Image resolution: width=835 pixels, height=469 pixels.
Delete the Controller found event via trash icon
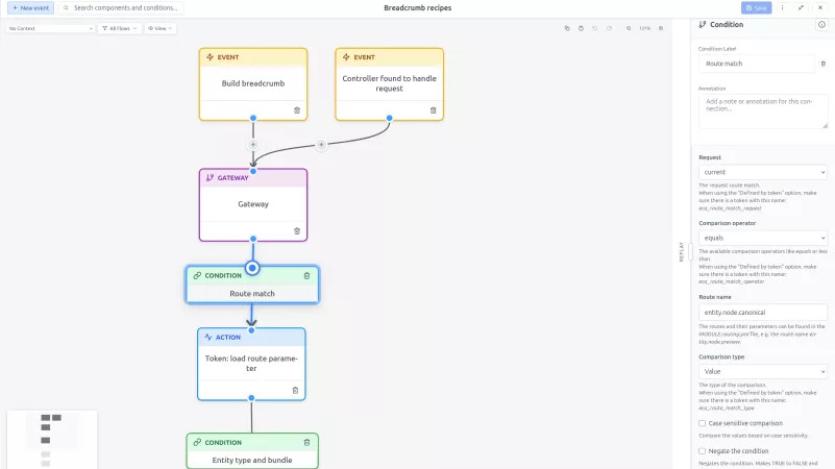433,110
